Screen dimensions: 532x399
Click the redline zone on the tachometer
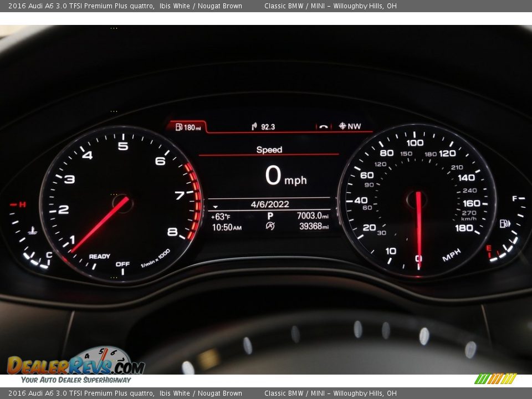tap(195, 202)
